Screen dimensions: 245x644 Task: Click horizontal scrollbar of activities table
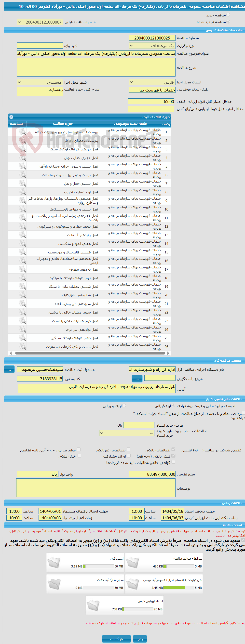pos(90,353)
